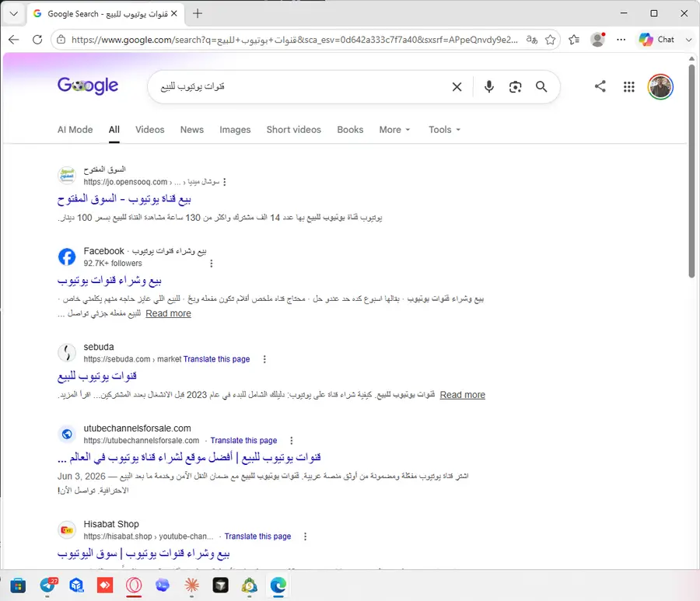The height and width of the screenshot is (601, 700).
Task: Translate the utubechannelsforsale.com page
Action: point(243,440)
